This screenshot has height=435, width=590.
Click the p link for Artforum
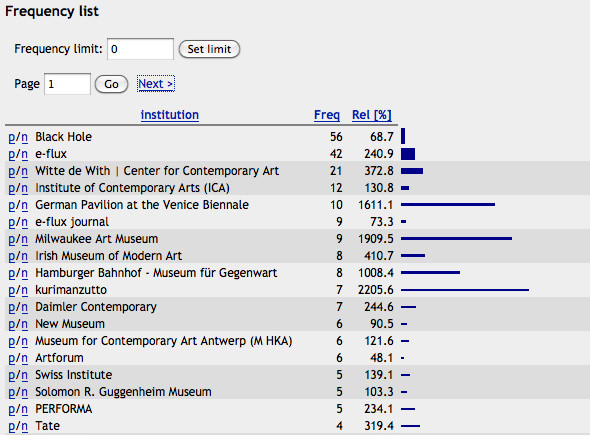point(12,358)
